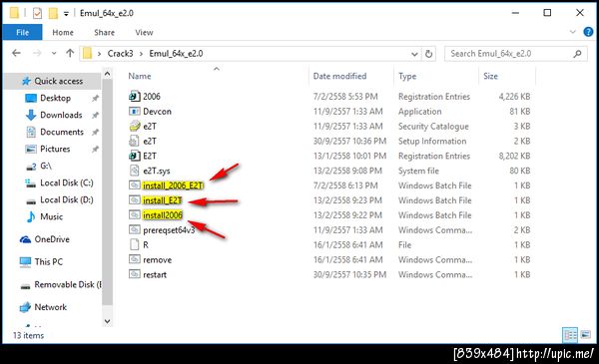Click Emul_64x_e2.0 in the address breadcrumb

point(176,54)
